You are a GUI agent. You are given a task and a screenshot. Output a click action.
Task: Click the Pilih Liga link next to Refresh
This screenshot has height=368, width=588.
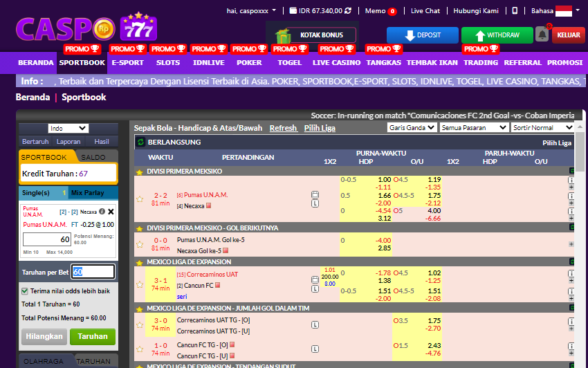(x=320, y=128)
